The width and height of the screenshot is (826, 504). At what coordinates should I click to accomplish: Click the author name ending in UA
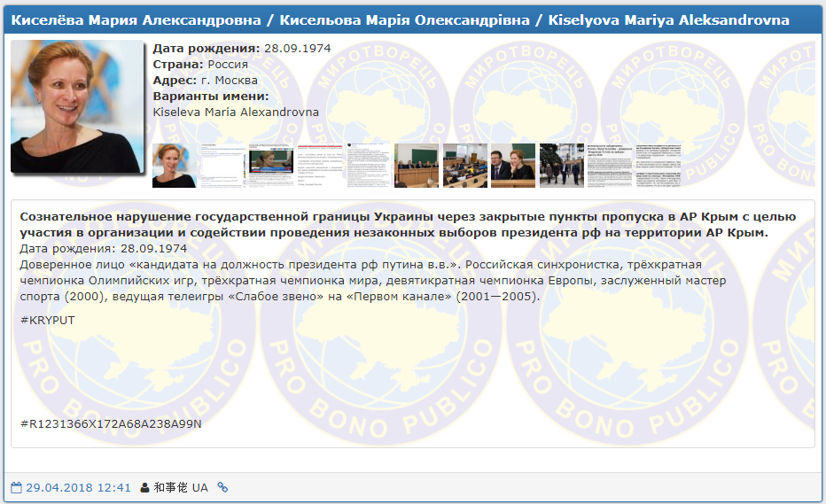[x=181, y=487]
